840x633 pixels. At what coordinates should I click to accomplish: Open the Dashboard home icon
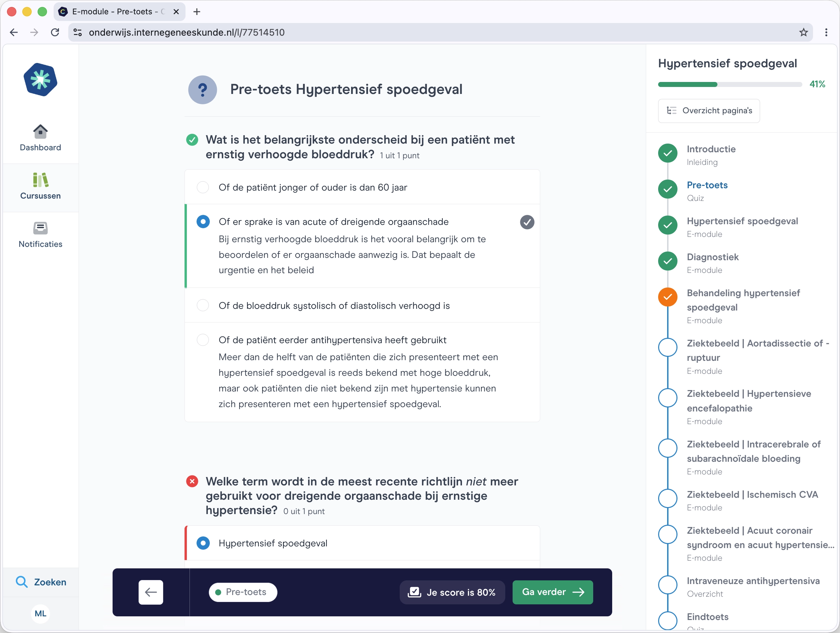(40, 132)
